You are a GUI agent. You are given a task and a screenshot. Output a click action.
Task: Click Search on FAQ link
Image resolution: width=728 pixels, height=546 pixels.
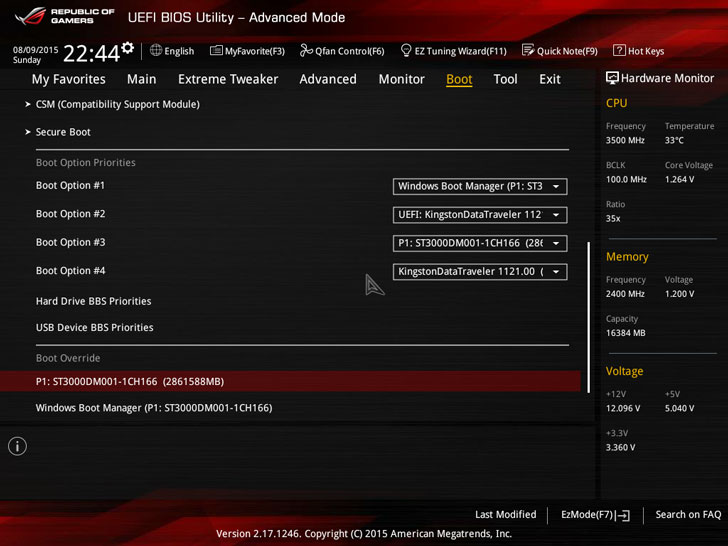point(688,514)
